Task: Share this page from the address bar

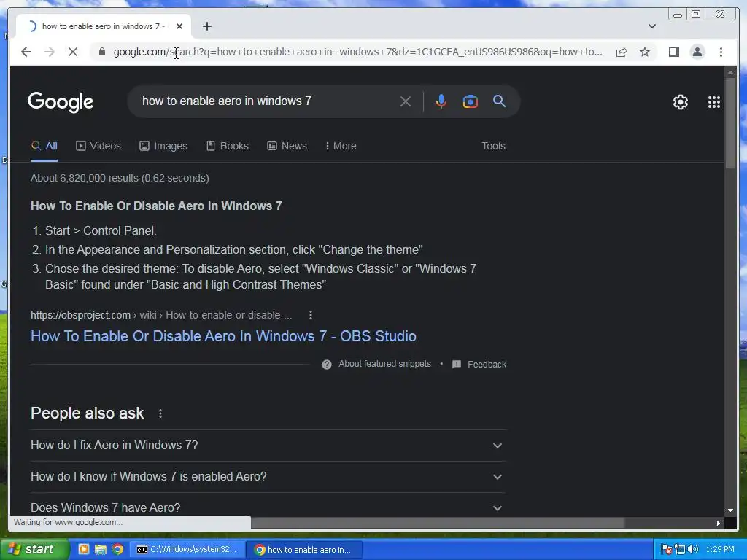Action: point(622,52)
